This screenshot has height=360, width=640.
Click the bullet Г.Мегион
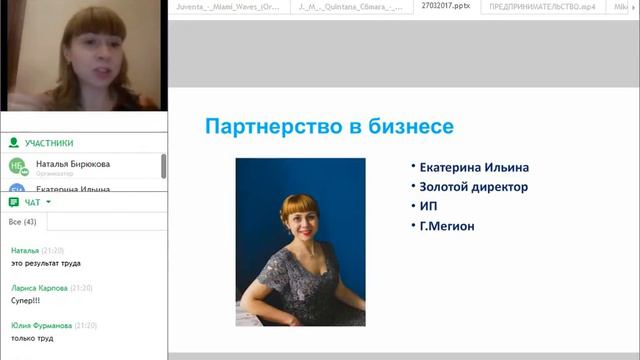tap(447, 226)
